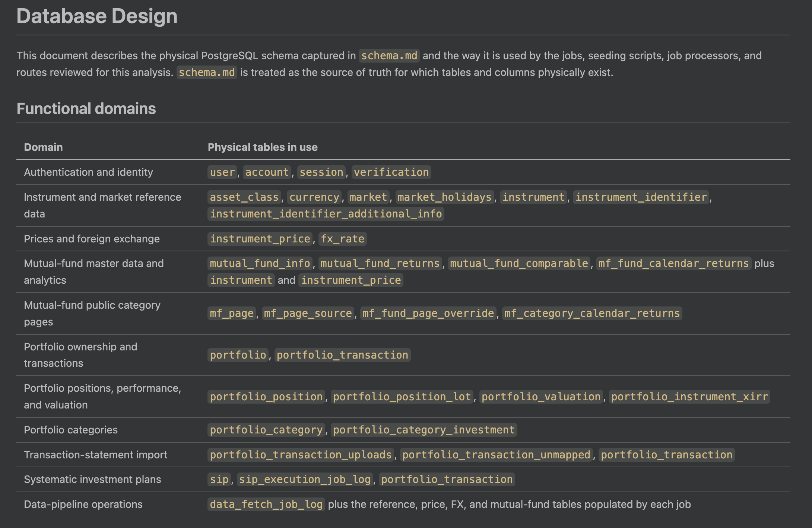The image size is (812, 528).
Task: Click the 'Domain' column header
Action: click(x=43, y=147)
